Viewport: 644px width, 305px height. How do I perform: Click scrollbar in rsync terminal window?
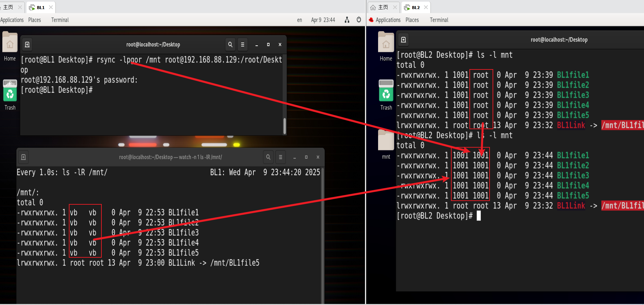(x=285, y=126)
